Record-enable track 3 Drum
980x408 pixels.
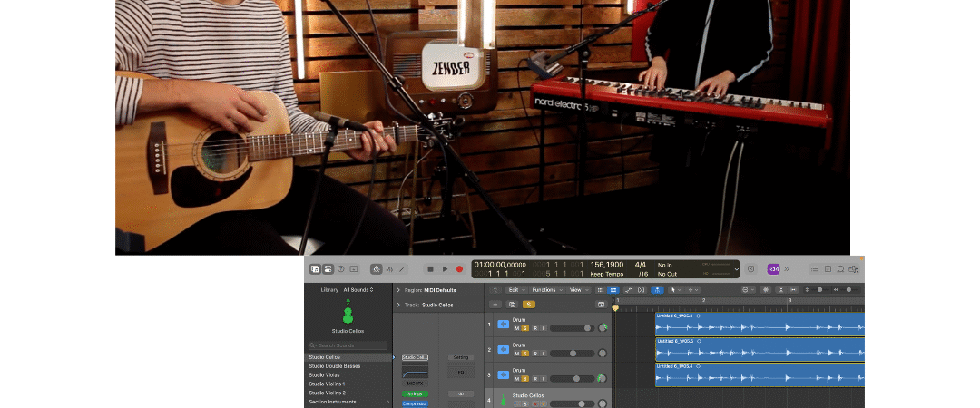point(535,379)
